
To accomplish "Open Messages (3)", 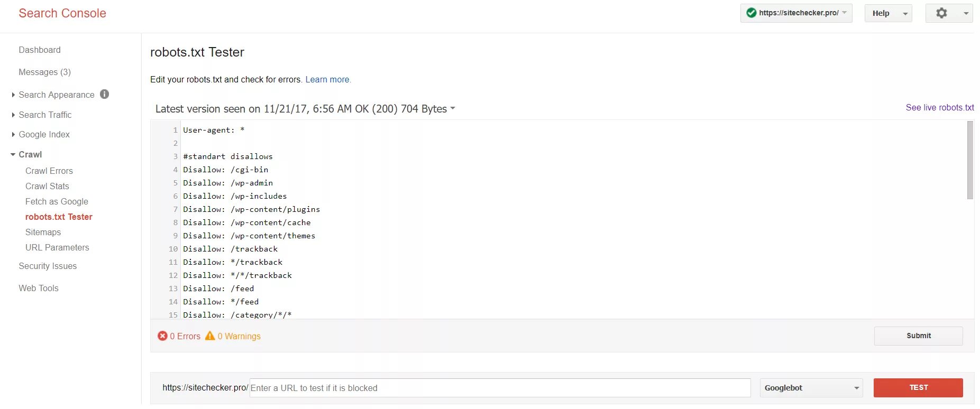I will pos(44,72).
